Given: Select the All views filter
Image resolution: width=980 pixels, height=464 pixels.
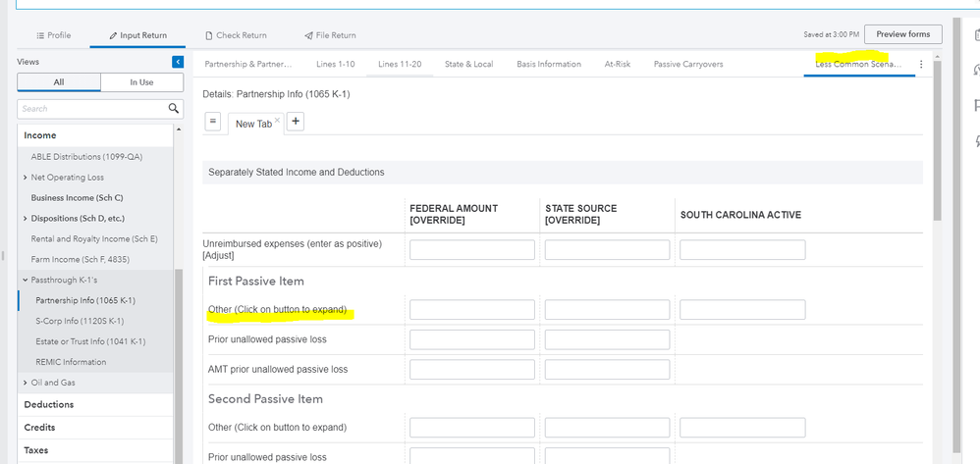Looking at the screenshot, I should tap(59, 82).
